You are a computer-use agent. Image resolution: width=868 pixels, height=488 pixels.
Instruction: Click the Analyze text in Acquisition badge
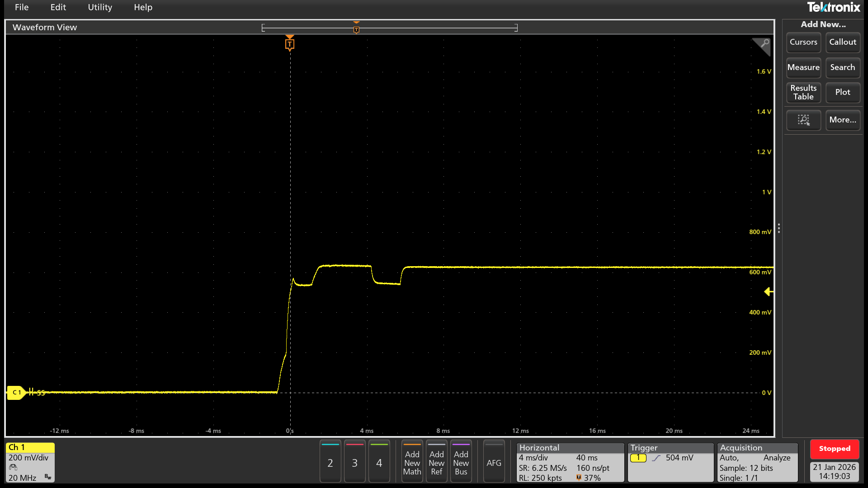point(777,458)
